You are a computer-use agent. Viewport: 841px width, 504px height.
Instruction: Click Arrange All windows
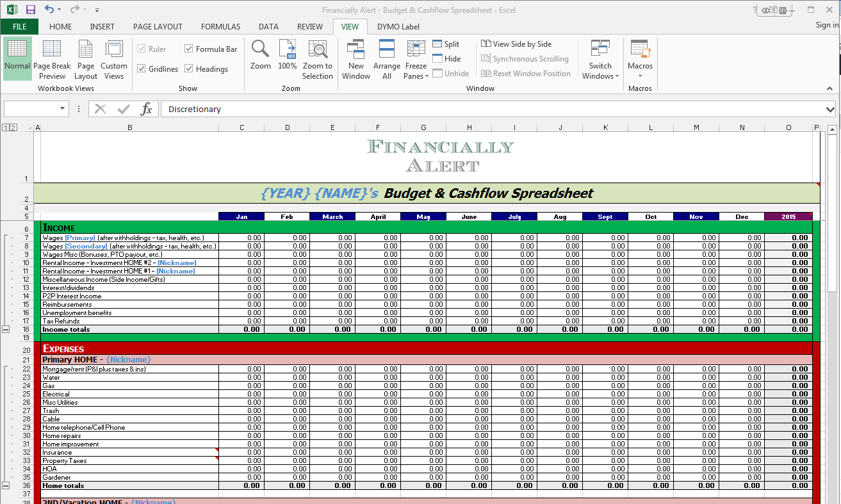pos(387,59)
